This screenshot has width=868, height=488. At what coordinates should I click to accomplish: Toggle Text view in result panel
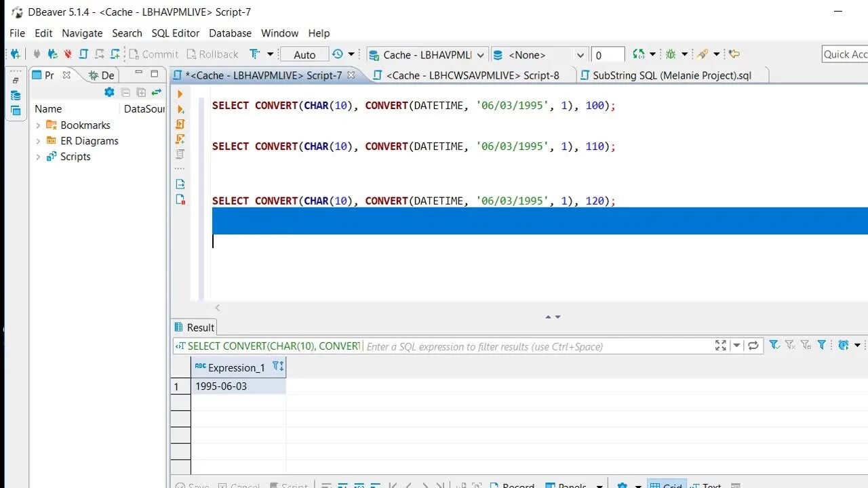(x=705, y=484)
